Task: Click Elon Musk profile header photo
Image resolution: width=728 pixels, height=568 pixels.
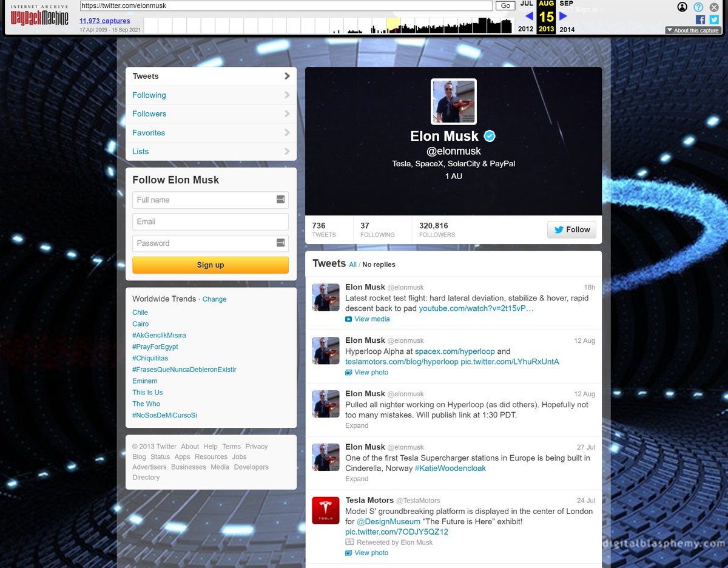Action: pyautogui.click(x=454, y=101)
